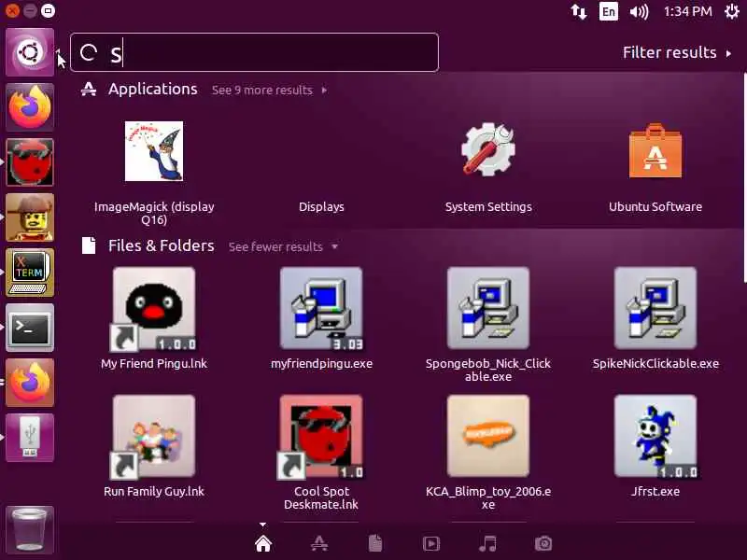Collapse Files & Folders with See fewer results

(x=283, y=246)
